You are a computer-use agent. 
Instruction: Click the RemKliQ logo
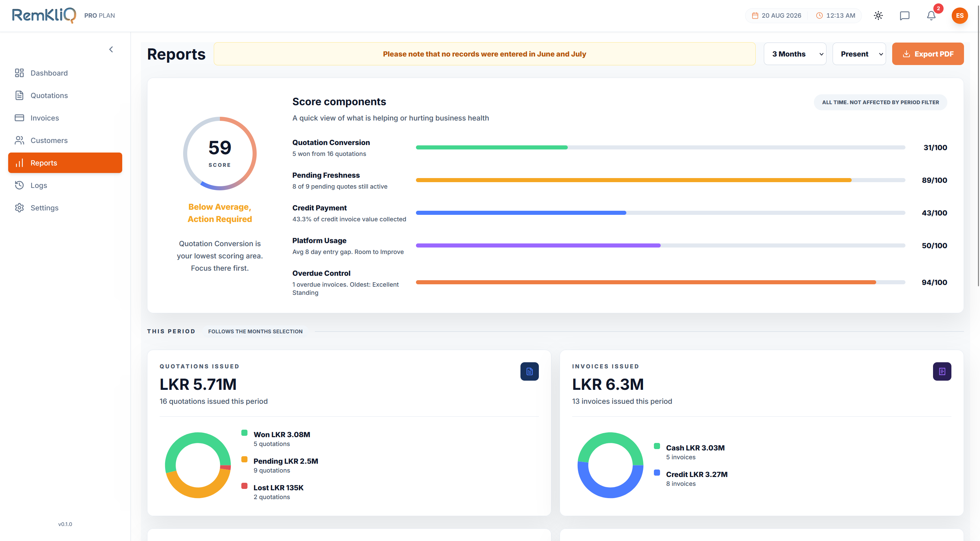pos(44,16)
